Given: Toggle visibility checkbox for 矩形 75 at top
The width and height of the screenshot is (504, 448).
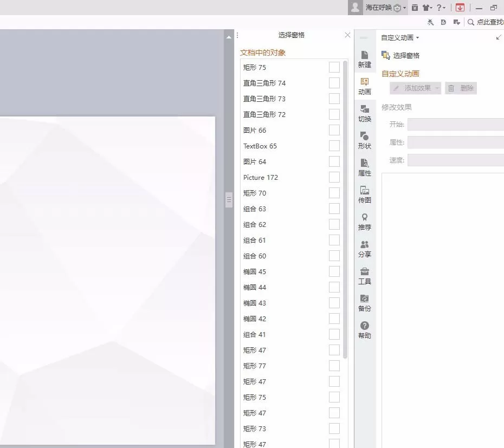Looking at the screenshot, I should 334,67.
